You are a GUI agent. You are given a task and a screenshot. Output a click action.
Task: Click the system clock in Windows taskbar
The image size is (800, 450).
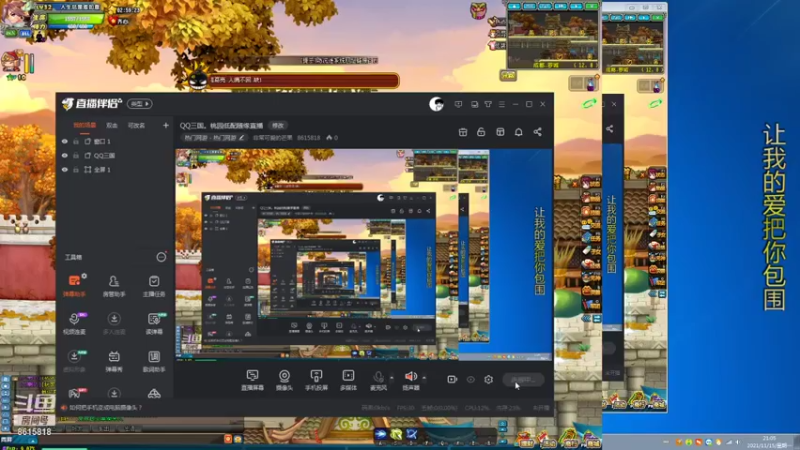pyautogui.click(x=769, y=442)
